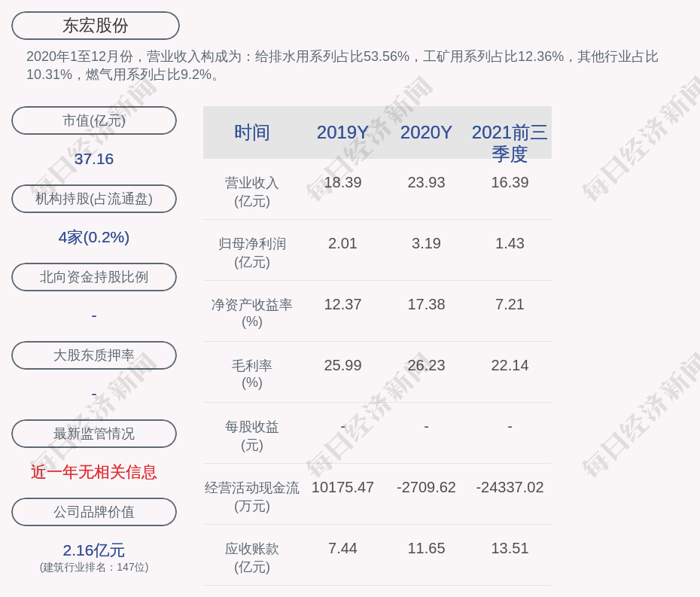Click ROE value 7.21

point(510,305)
